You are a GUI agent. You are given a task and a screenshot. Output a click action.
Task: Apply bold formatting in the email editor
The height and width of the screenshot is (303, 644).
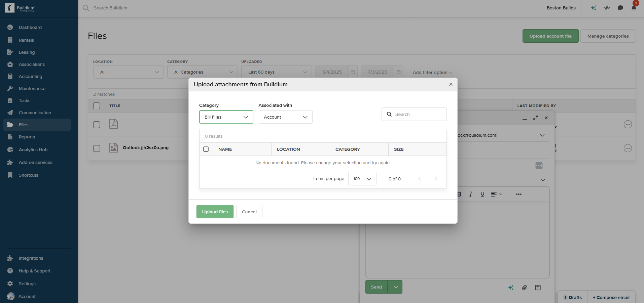(x=459, y=194)
